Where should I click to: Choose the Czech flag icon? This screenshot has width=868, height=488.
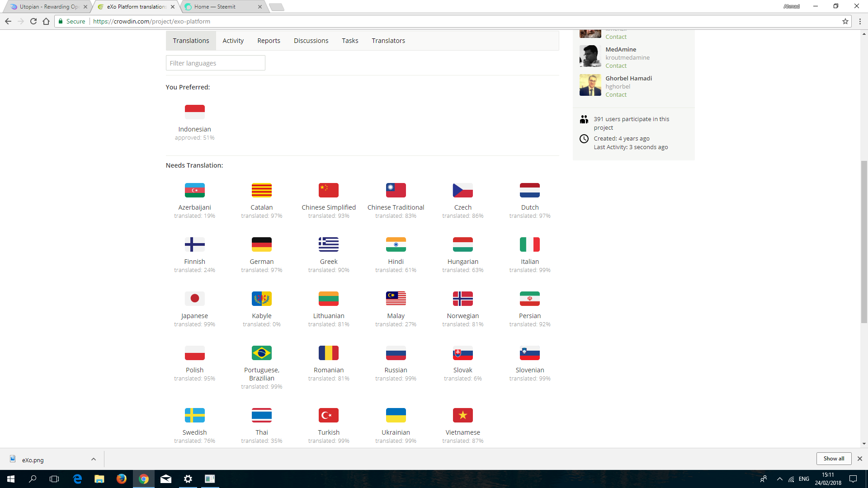click(x=462, y=190)
